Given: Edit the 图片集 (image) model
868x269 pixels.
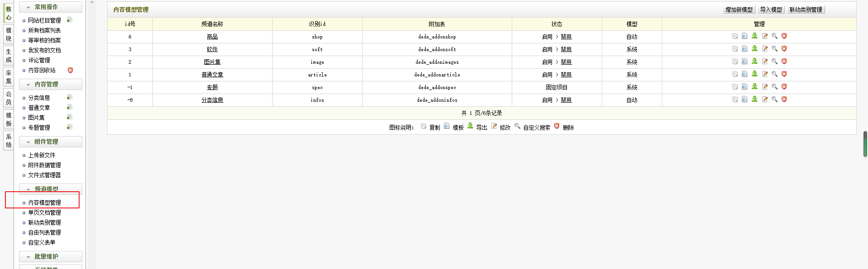Looking at the screenshot, I should 765,61.
